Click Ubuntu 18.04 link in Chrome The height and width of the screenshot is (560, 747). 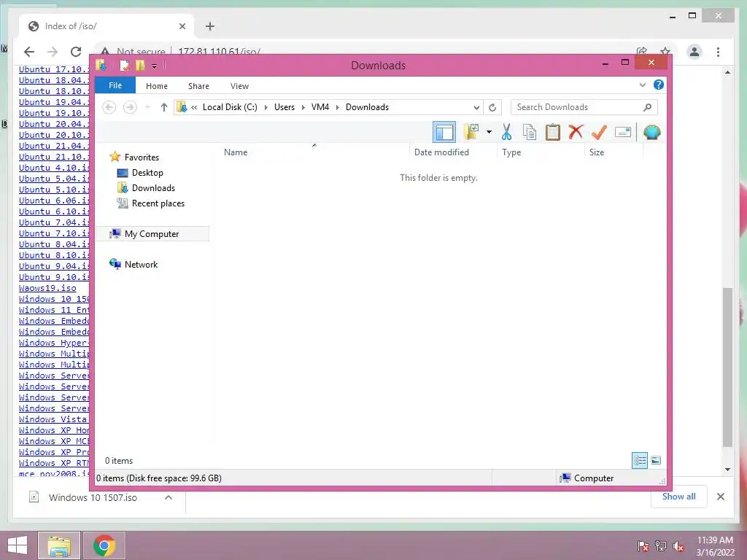click(x=54, y=80)
